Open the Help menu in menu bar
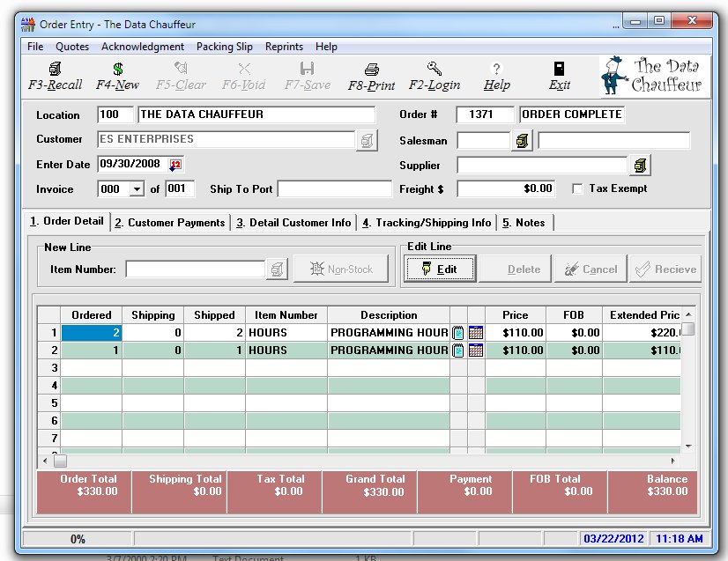The image size is (728, 561). point(326,47)
